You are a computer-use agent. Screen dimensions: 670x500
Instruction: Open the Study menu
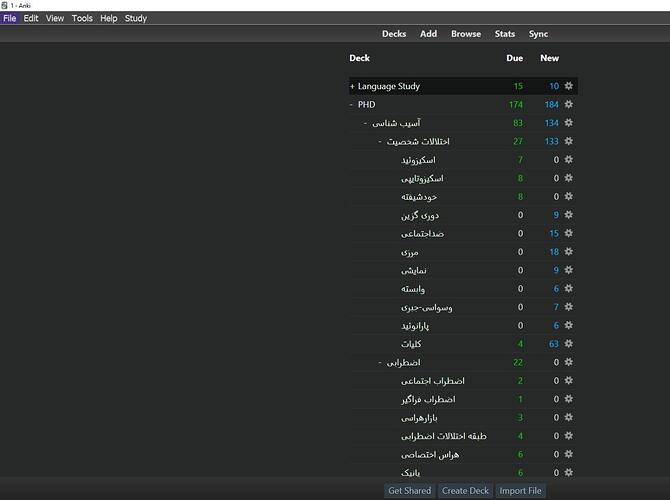pyautogui.click(x=135, y=18)
